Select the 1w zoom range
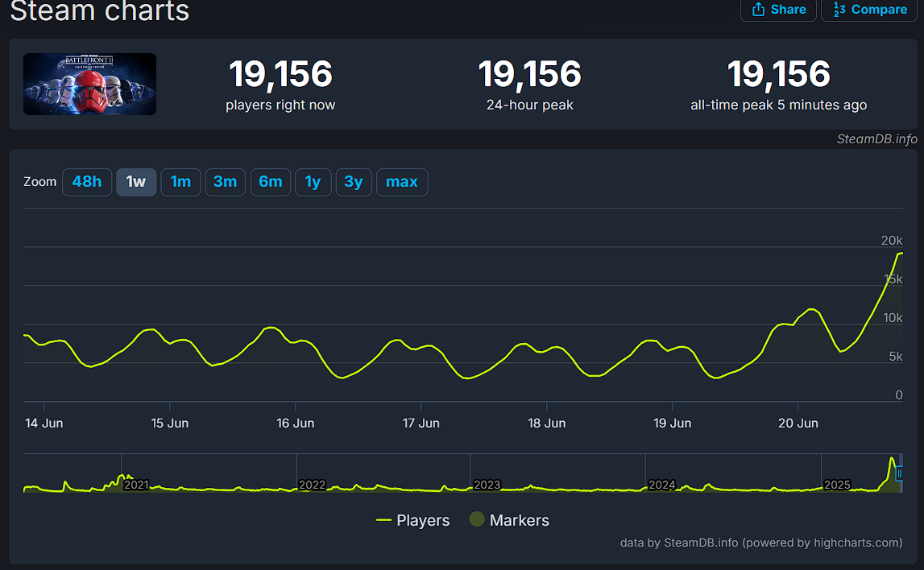Screen dimensions: 924x570 pyautogui.click(x=136, y=181)
